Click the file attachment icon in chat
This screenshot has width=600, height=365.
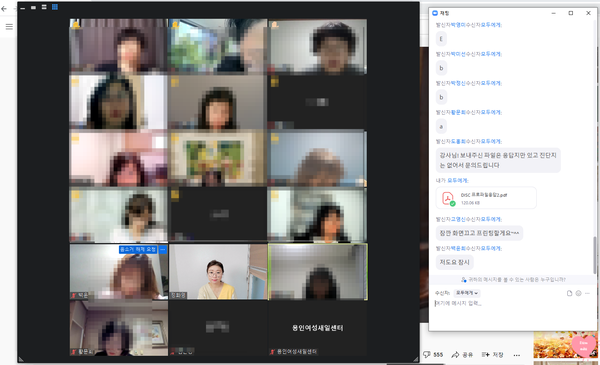tap(569, 293)
